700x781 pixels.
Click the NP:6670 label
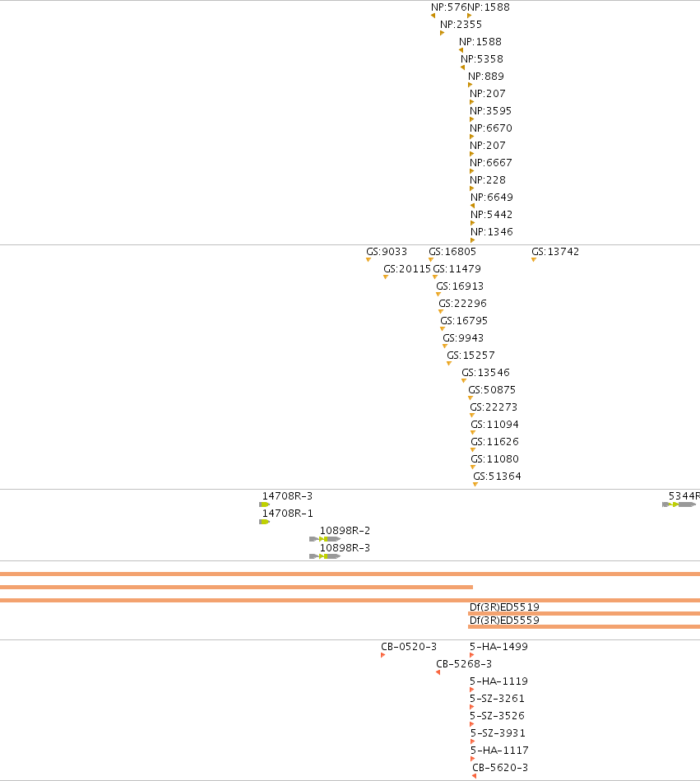(491, 128)
